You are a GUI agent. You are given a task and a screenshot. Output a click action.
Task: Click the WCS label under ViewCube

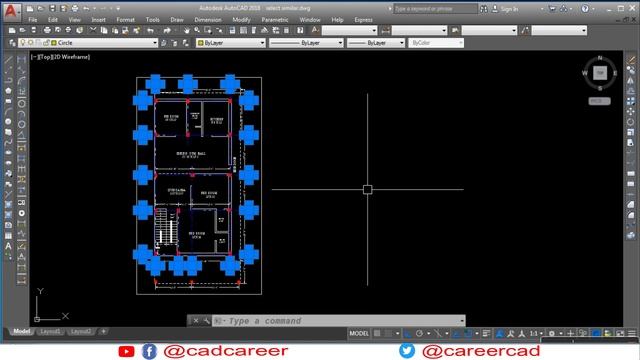pyautogui.click(x=599, y=101)
